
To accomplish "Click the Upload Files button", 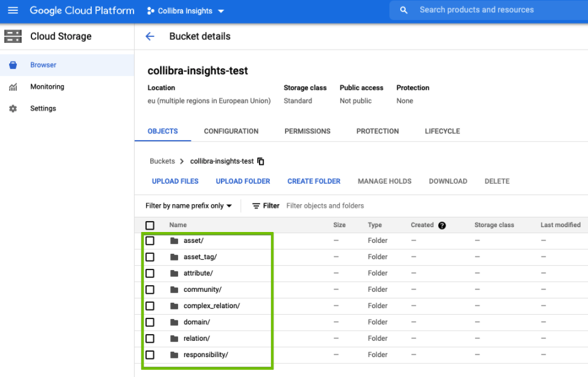I will click(x=175, y=181).
